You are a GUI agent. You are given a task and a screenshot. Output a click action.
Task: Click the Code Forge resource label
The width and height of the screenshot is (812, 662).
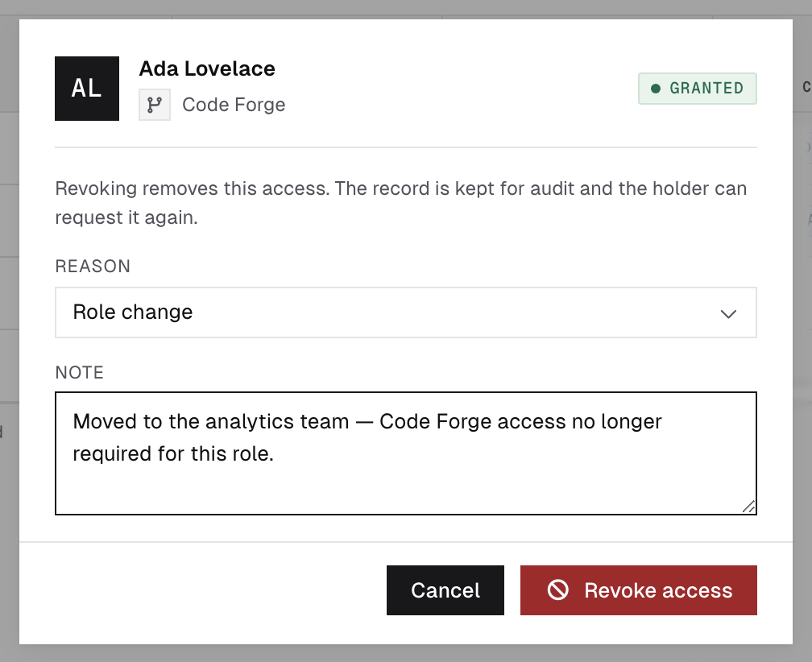pyautogui.click(x=234, y=105)
